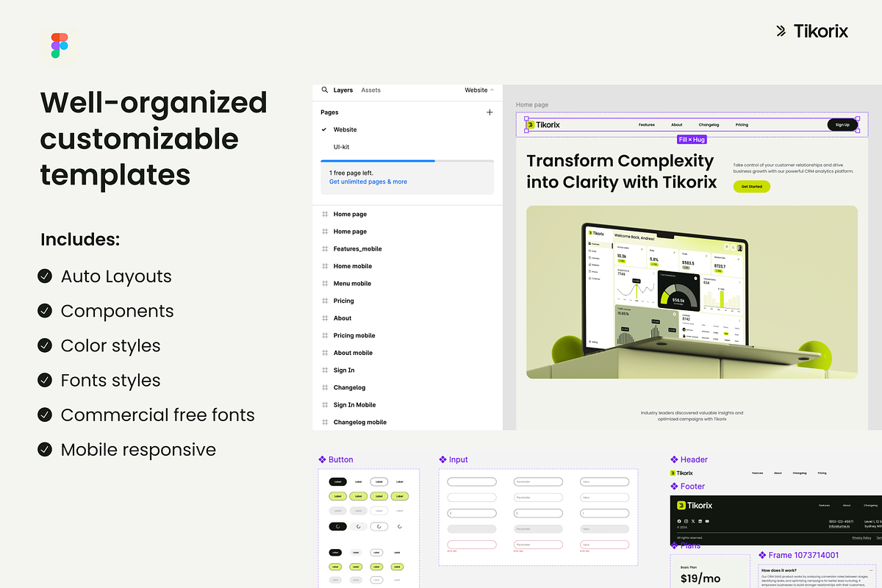Click the Basic Plan text

coord(689,567)
